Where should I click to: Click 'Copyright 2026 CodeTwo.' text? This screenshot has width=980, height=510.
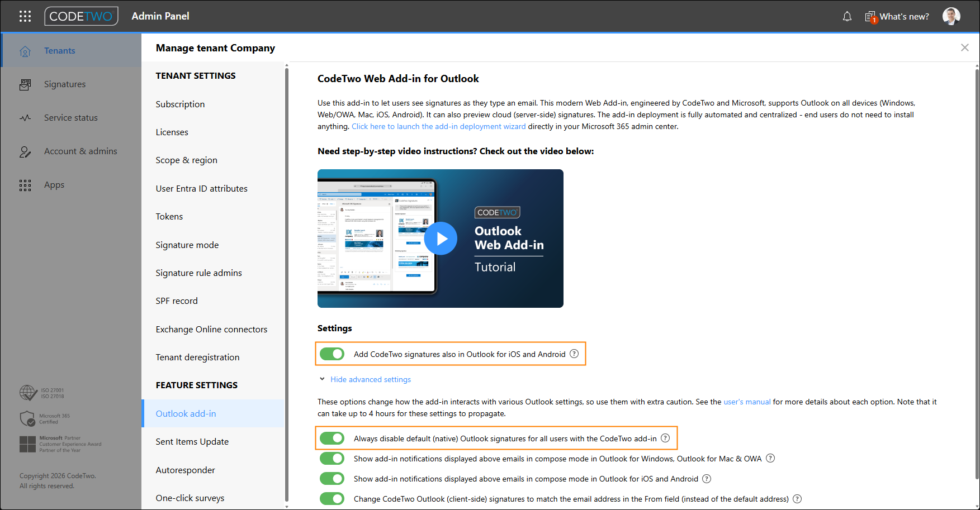click(58, 476)
